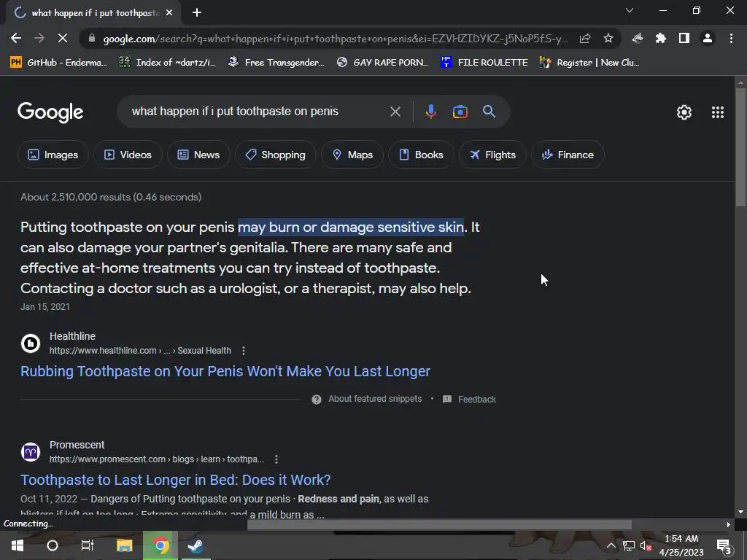Click the Chrome address bar URL
The height and width of the screenshot is (560, 747).
336,39
